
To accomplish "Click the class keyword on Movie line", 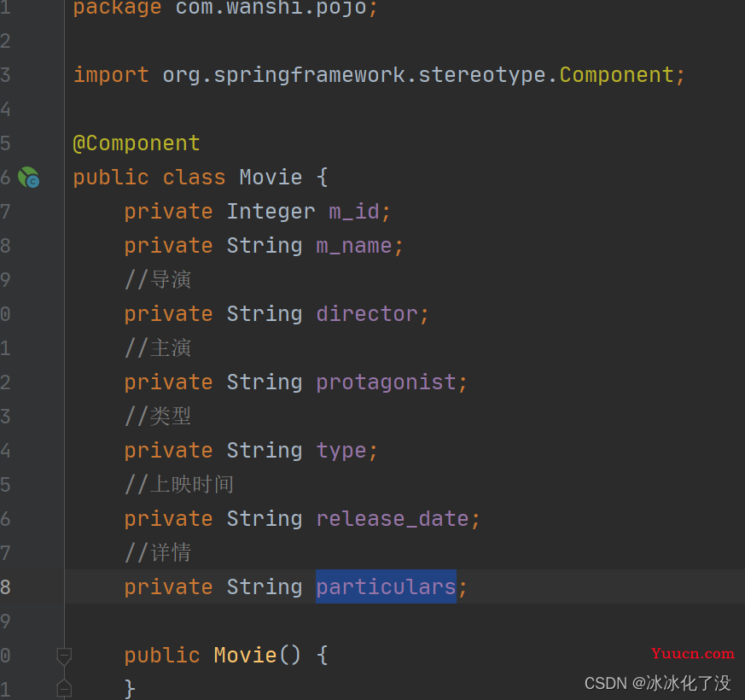I will 194,178.
